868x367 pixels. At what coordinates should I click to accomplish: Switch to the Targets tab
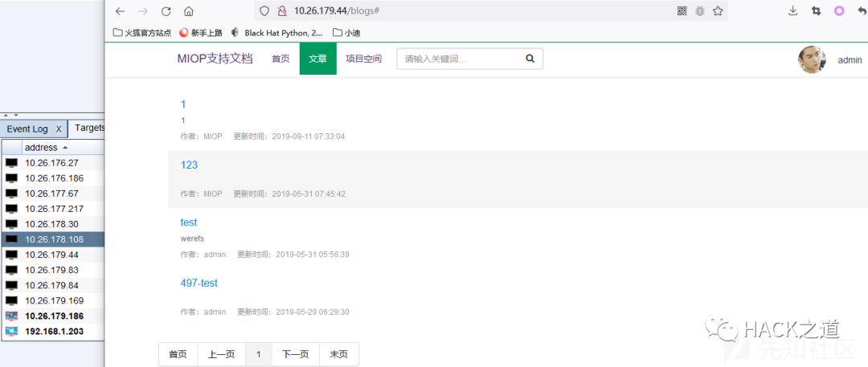tap(89, 128)
